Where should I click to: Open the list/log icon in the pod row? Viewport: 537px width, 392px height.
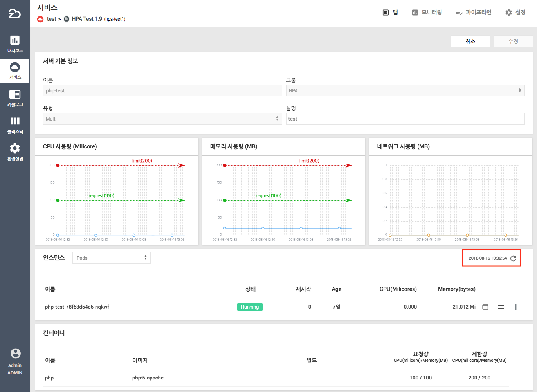tap(501, 307)
